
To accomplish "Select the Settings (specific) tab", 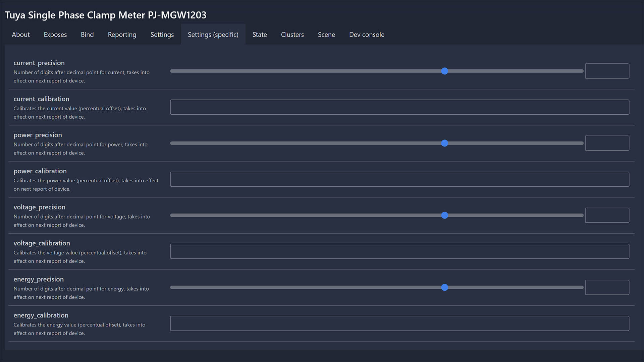I will point(213,35).
